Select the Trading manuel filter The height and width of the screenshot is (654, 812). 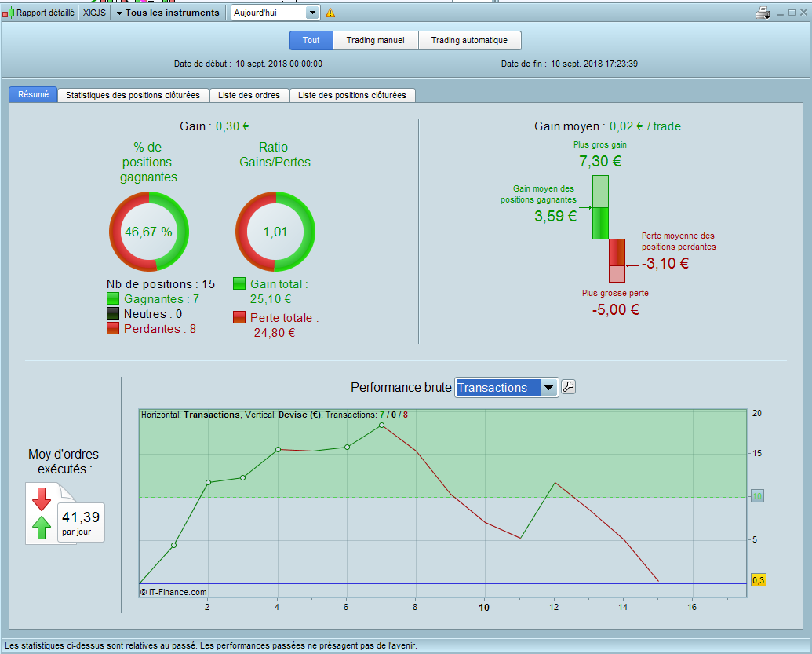pos(376,40)
